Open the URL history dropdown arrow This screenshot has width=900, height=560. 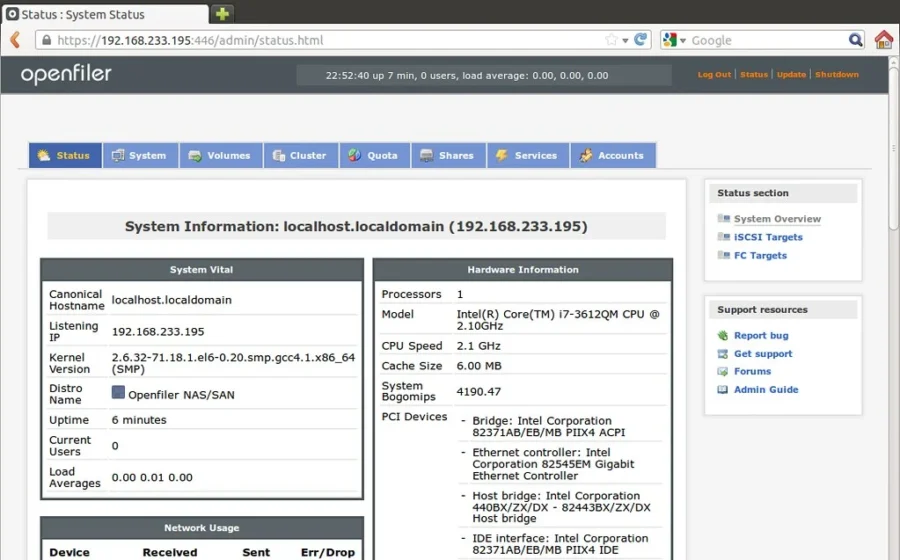point(625,40)
